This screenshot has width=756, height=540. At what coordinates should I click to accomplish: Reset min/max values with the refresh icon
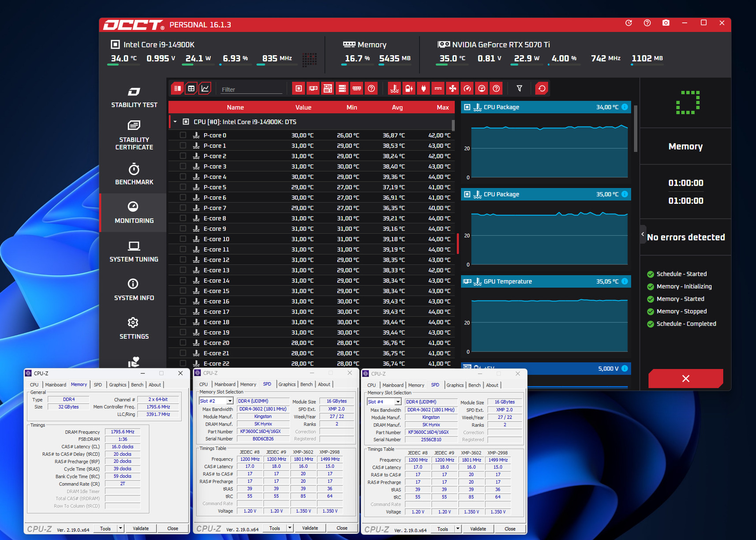(x=542, y=89)
